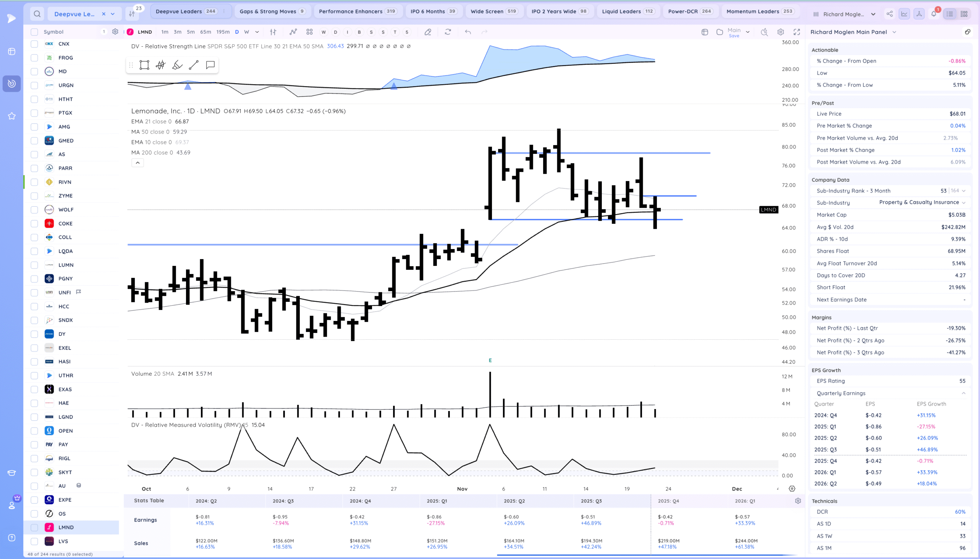Tick the COKE row checkbox
Image resolution: width=980 pixels, height=559 pixels.
click(34, 223)
